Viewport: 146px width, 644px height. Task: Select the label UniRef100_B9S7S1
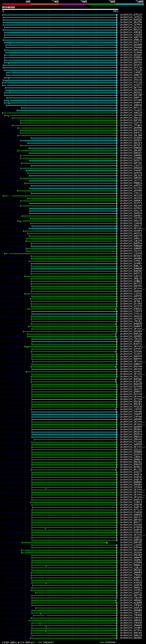coord(131,30)
